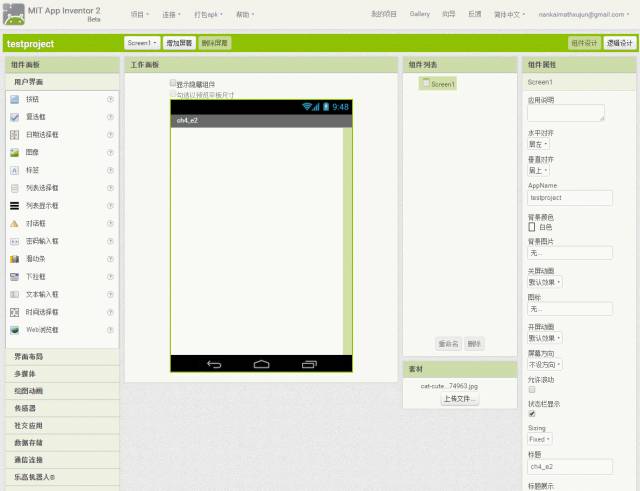This screenshot has width=640, height=491.
Task: Enable the 允许滚动 checkbox
Action: click(x=532, y=389)
